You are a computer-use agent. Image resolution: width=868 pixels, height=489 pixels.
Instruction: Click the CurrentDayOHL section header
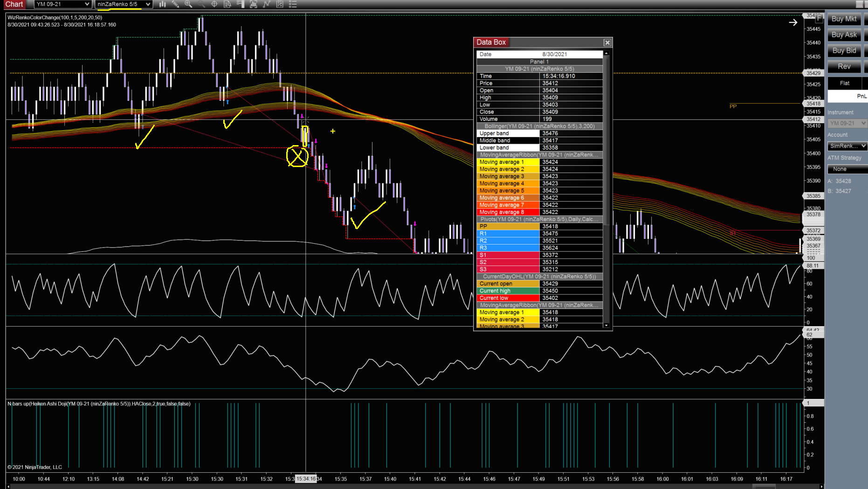pos(540,277)
